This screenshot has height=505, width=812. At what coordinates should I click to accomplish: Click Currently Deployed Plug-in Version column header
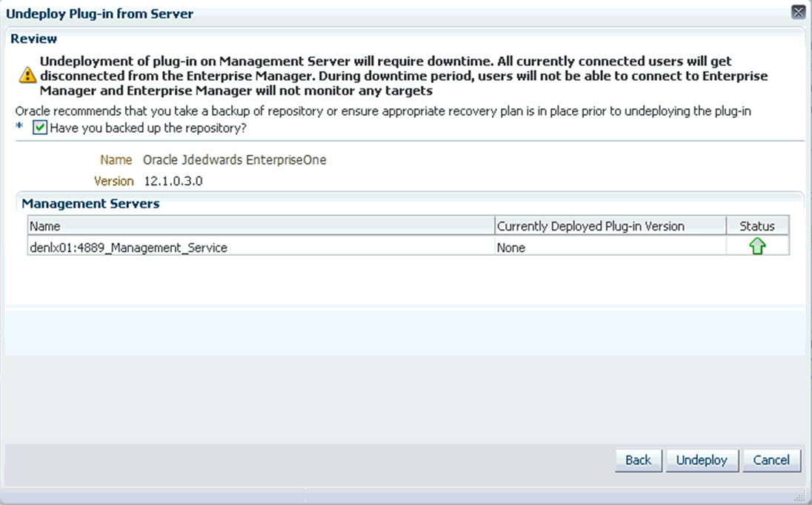point(610,226)
